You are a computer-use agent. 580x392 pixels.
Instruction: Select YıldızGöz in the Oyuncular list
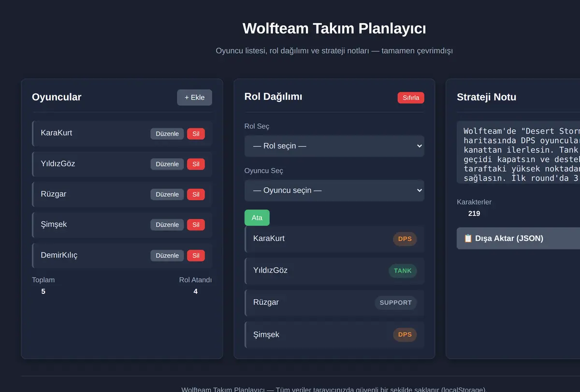pos(122,164)
